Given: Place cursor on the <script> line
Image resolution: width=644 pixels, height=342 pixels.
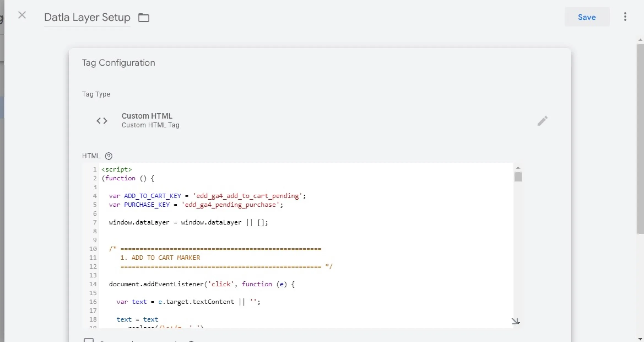Looking at the screenshot, I should click(117, 169).
